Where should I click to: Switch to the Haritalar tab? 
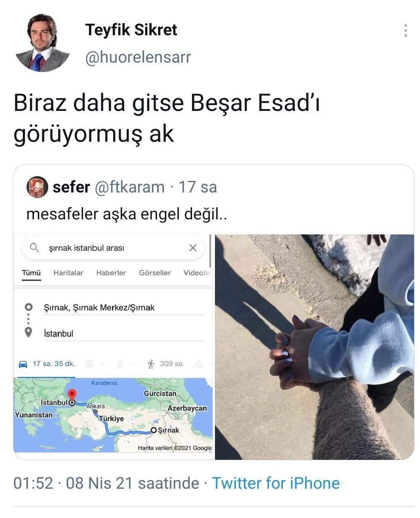tap(68, 273)
